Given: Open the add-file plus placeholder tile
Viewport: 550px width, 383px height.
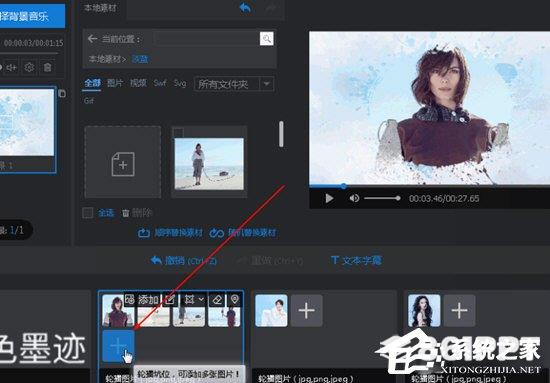Looking at the screenshot, I should coord(123,162).
